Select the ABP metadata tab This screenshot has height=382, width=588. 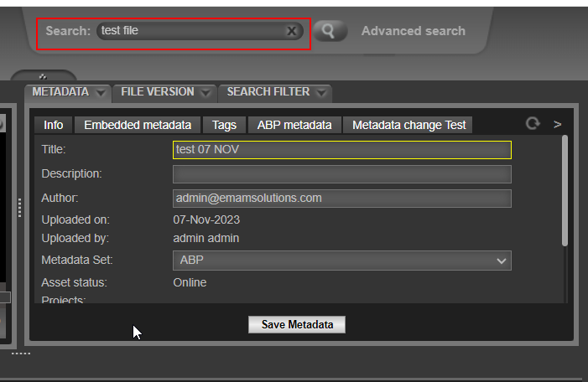click(294, 125)
